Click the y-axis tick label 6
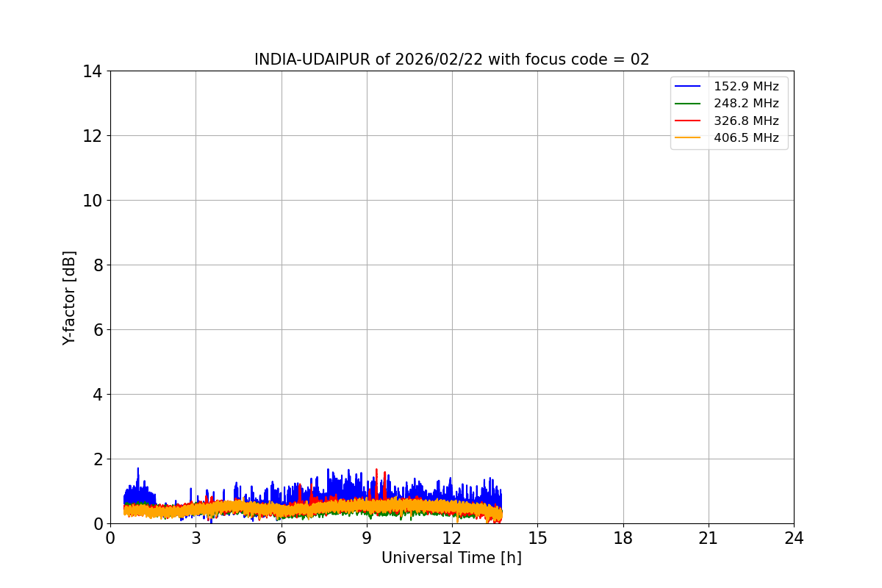 98,330
